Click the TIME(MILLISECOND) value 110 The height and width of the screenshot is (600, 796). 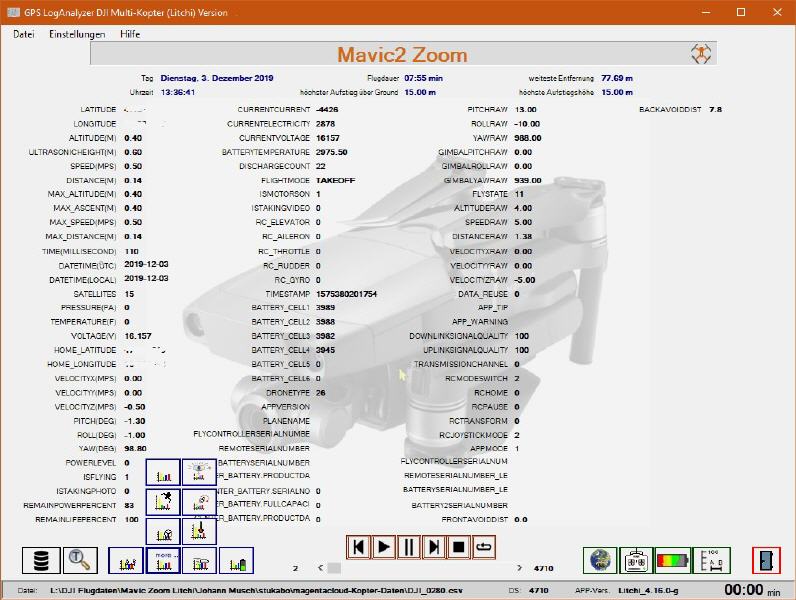click(131, 251)
